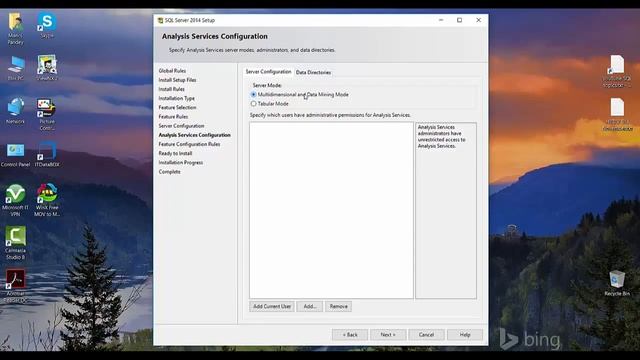This screenshot has height=360, width=640.
Task: Open the Acrobat Reader DC shortcut
Action: click(16, 286)
